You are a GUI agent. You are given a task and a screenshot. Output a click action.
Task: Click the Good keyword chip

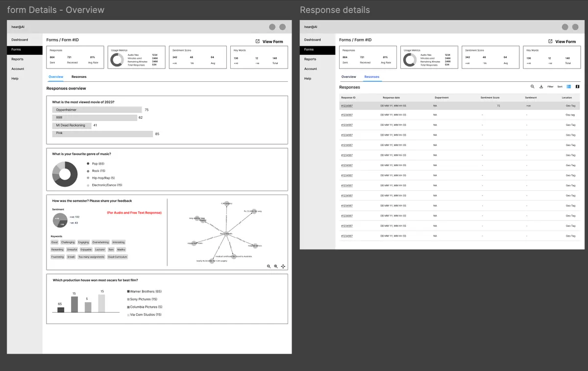point(54,242)
